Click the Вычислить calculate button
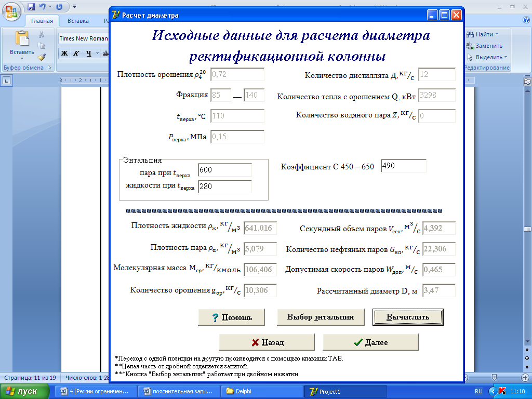The width and height of the screenshot is (532, 399). tap(408, 317)
